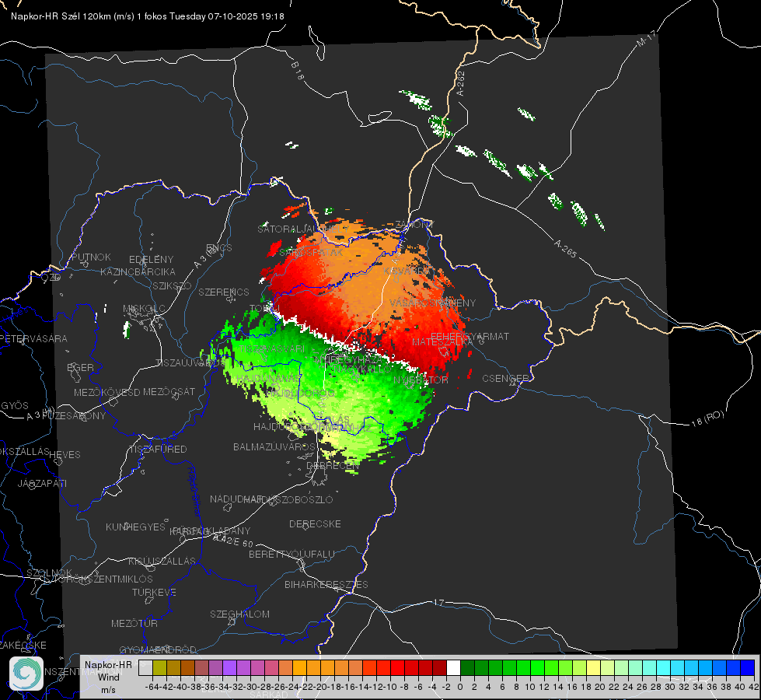The width and height of the screenshot is (761, 700).
Task: Click the MEZOTUR town label
Action: 134,623
